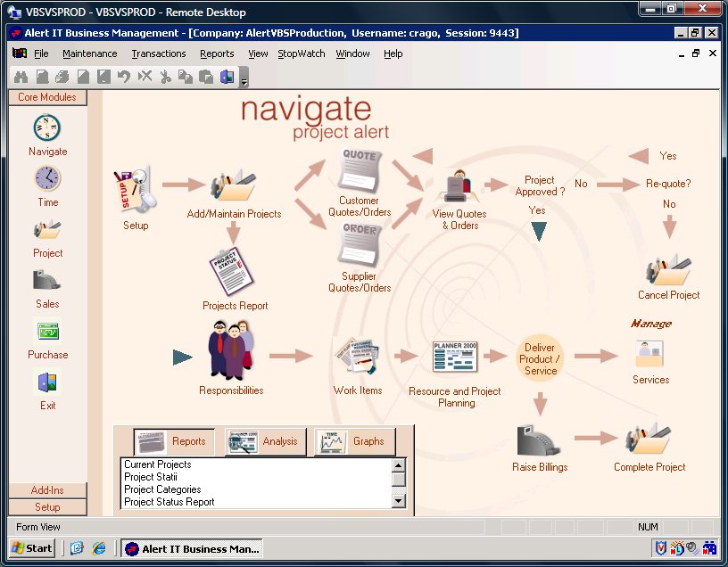Click the printer toolbar icon
This screenshot has height=567, width=728.
click(x=62, y=77)
